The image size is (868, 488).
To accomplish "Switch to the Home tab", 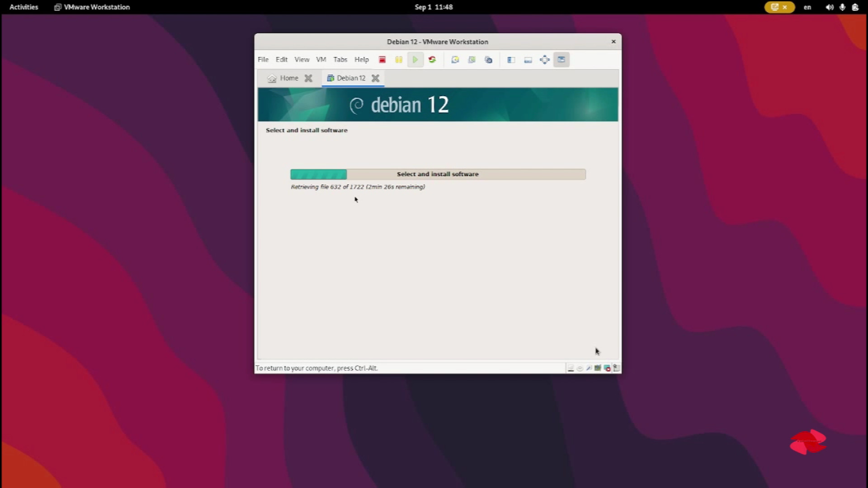I will coord(284,78).
